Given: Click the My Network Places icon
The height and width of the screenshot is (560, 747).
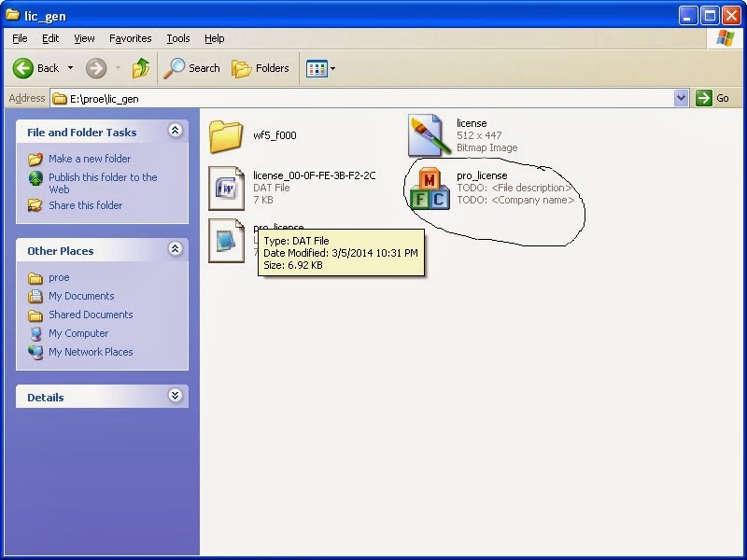Looking at the screenshot, I should click(x=35, y=353).
